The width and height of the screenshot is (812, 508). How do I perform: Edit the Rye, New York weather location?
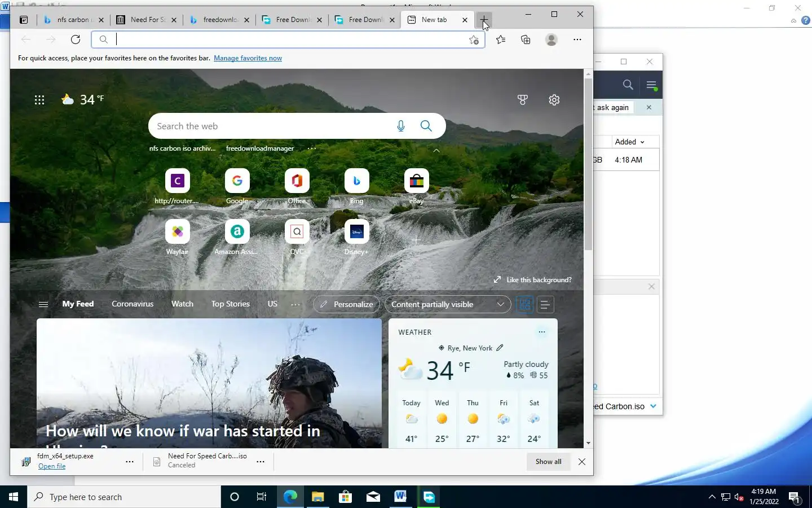click(x=500, y=348)
